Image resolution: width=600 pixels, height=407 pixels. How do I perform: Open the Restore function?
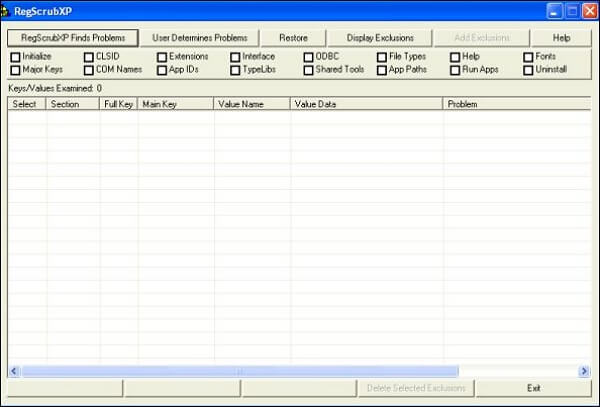click(x=293, y=38)
